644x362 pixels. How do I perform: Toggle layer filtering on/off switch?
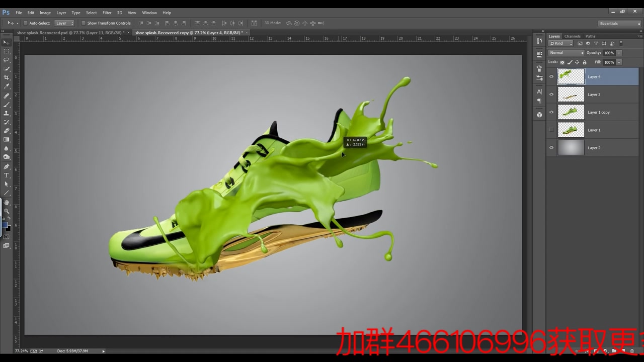click(621, 44)
